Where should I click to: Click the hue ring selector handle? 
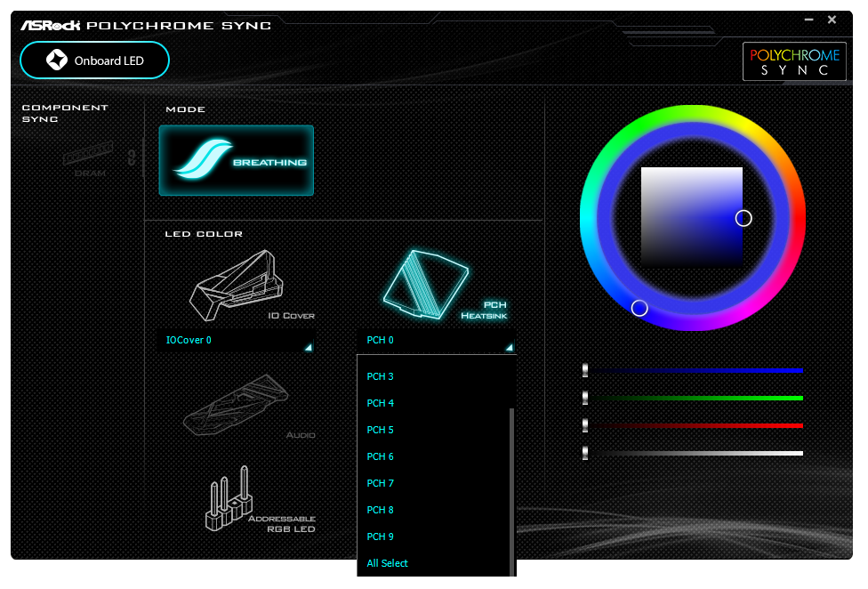coord(639,308)
